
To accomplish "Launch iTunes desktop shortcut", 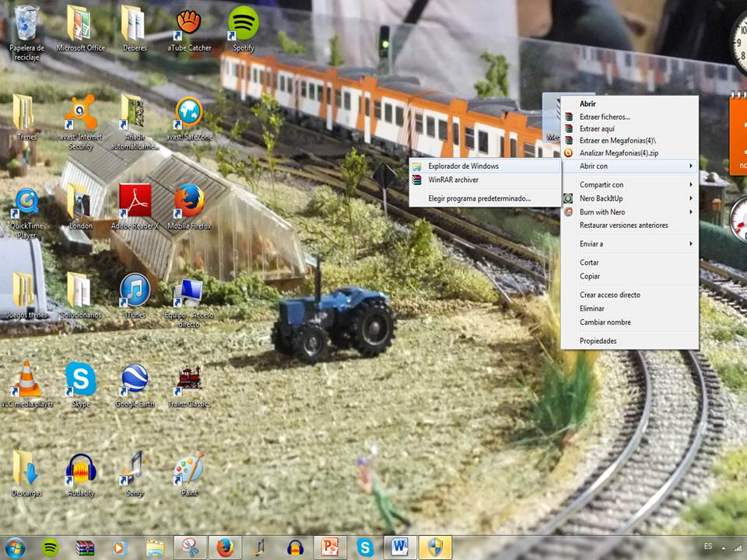I will pyautogui.click(x=135, y=296).
